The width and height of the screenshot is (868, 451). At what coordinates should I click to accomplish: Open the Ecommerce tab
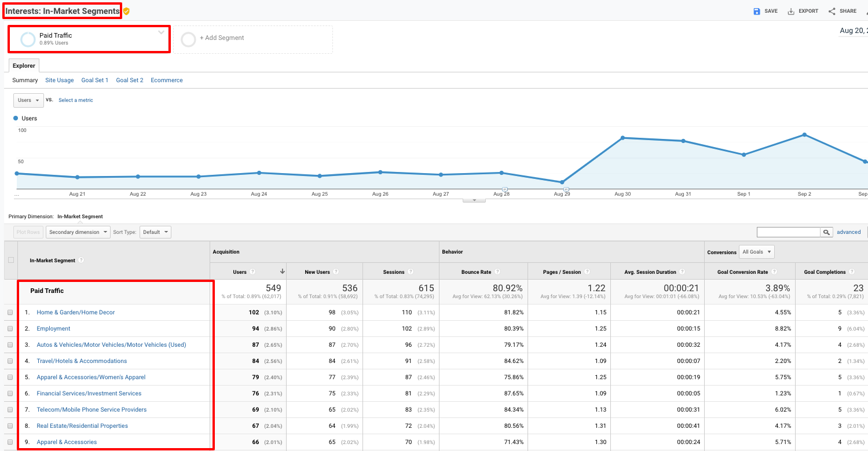pyautogui.click(x=167, y=80)
